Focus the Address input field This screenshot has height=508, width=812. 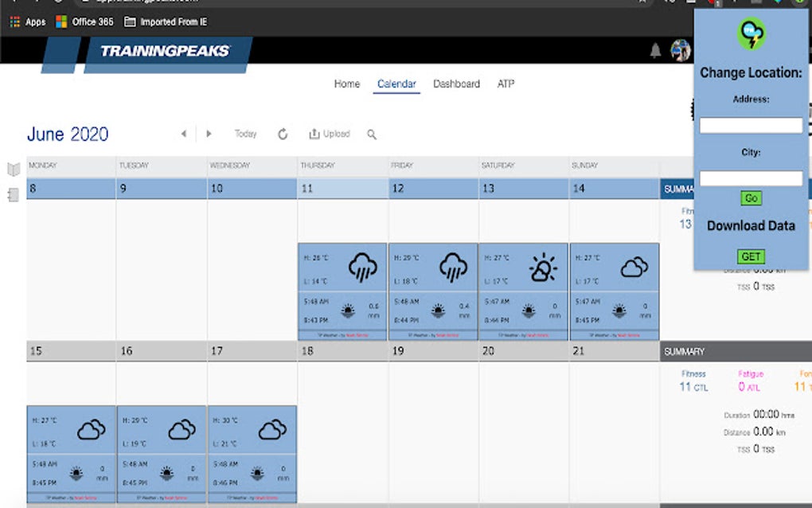[x=751, y=125]
